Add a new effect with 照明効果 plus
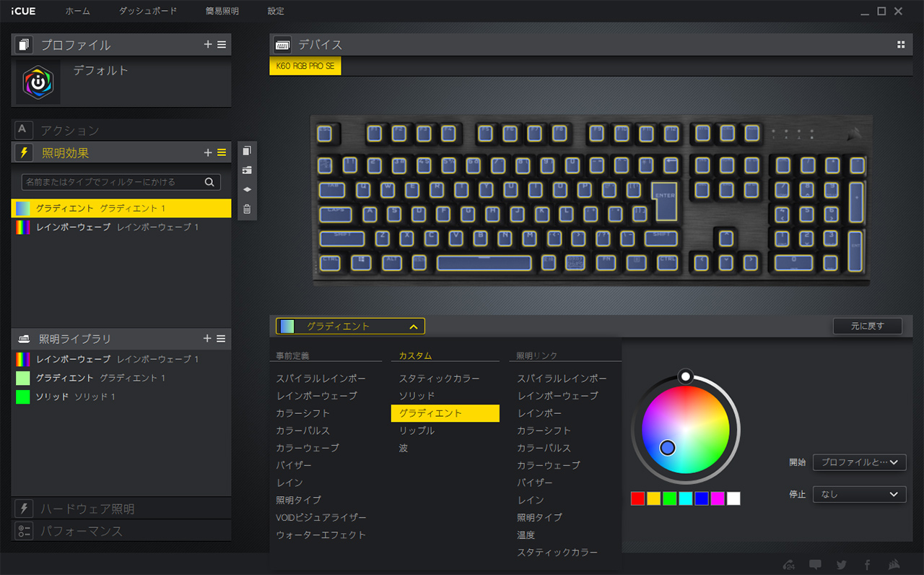This screenshot has height=575, width=924. click(208, 152)
